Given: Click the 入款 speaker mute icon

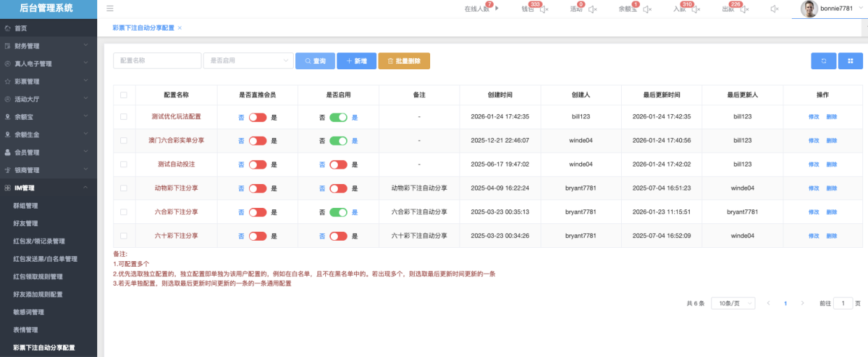Looking at the screenshot, I should [x=695, y=9].
